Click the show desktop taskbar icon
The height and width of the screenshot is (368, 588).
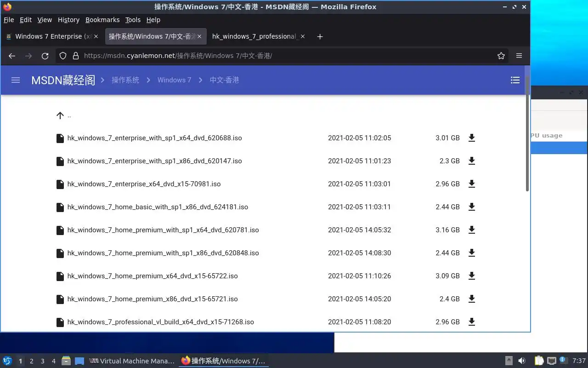tap(79, 361)
